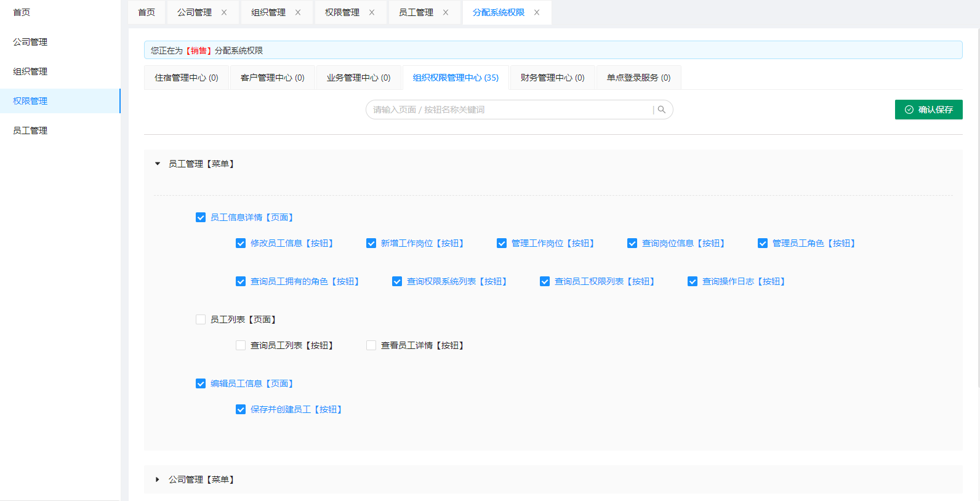Open 组织管理 in the sidebar

[x=60, y=71]
